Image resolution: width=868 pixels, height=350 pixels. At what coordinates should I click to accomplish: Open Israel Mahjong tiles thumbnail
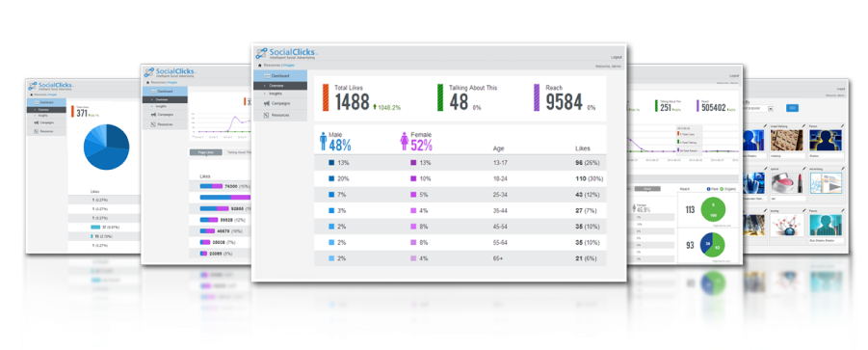click(787, 141)
